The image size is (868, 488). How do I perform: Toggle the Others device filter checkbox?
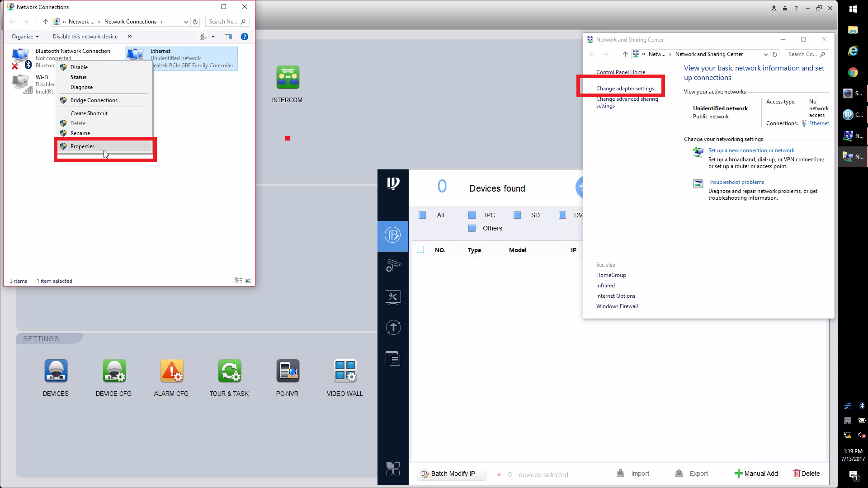point(472,228)
